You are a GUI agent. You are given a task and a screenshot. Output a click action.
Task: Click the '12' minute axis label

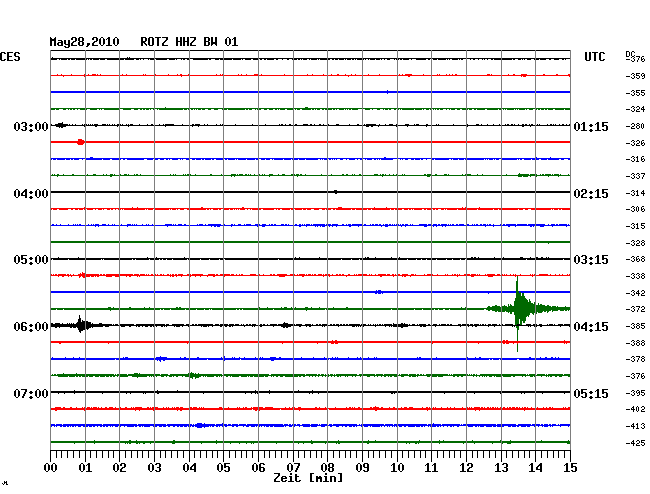(x=466, y=468)
